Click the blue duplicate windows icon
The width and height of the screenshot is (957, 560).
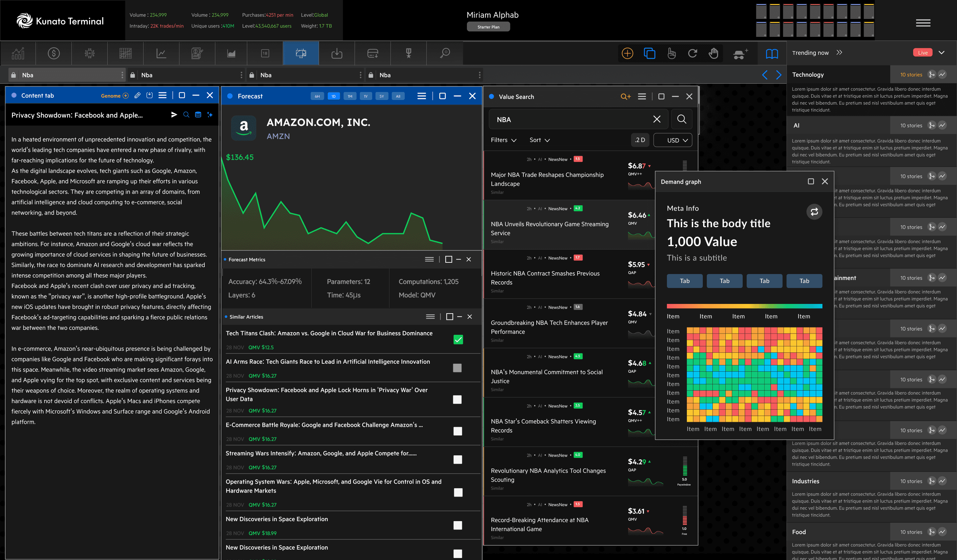click(x=649, y=53)
